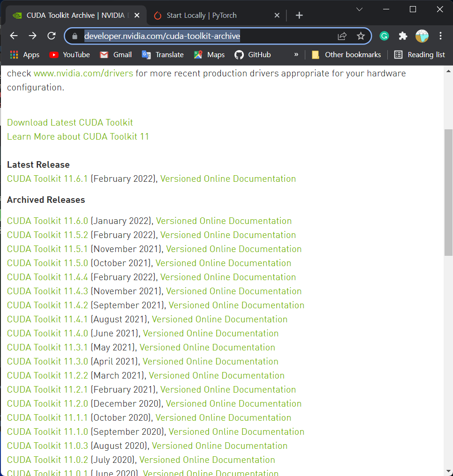Click the scrollbar down arrow
Screen dimensions: 453x476
click(448, 471)
